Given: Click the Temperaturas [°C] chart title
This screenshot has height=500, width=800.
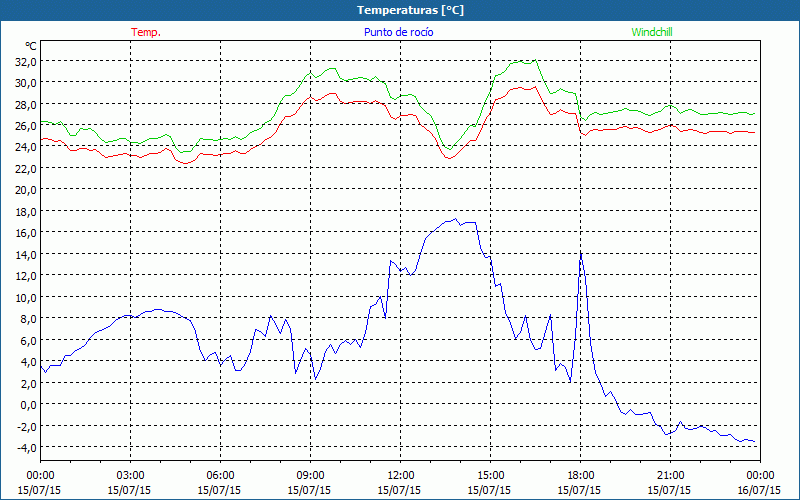Looking at the screenshot, I should 410,10.
